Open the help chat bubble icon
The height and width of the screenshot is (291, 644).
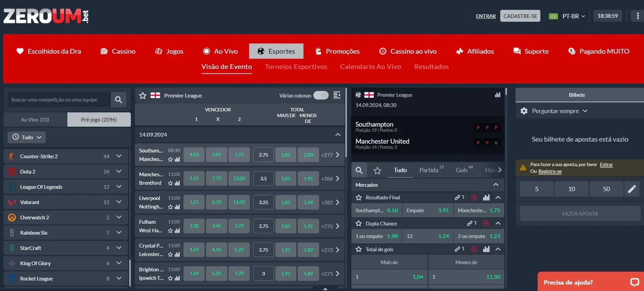634,282
